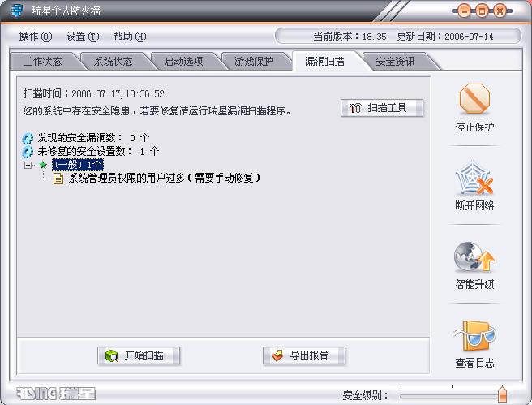Click the 导出报告 export report button

(x=304, y=355)
